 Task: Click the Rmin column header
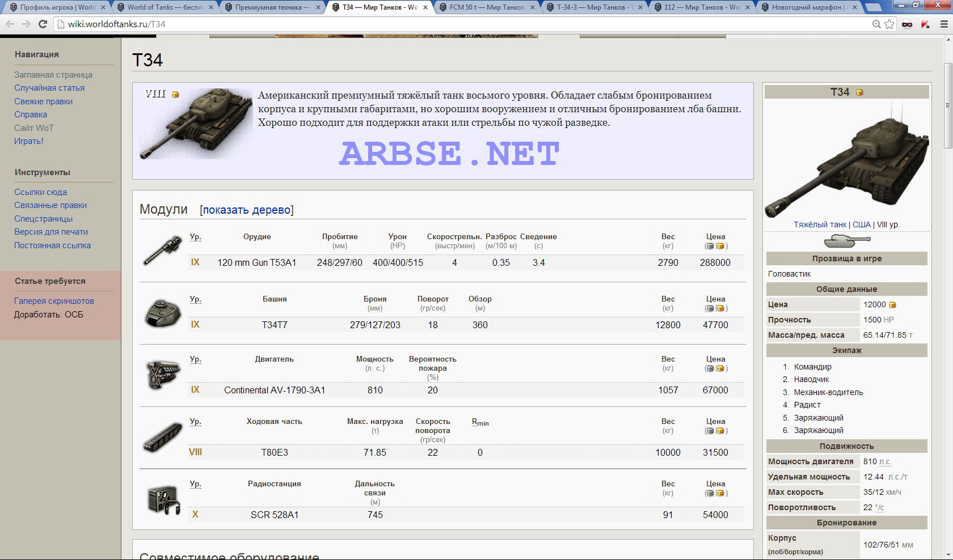click(x=480, y=422)
